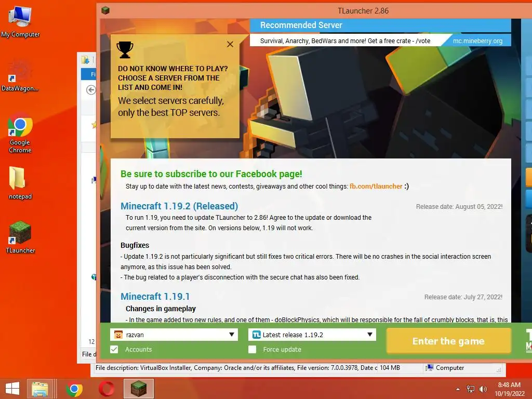
Task: Click the 104 MB size in the status bar
Action: tap(390, 368)
